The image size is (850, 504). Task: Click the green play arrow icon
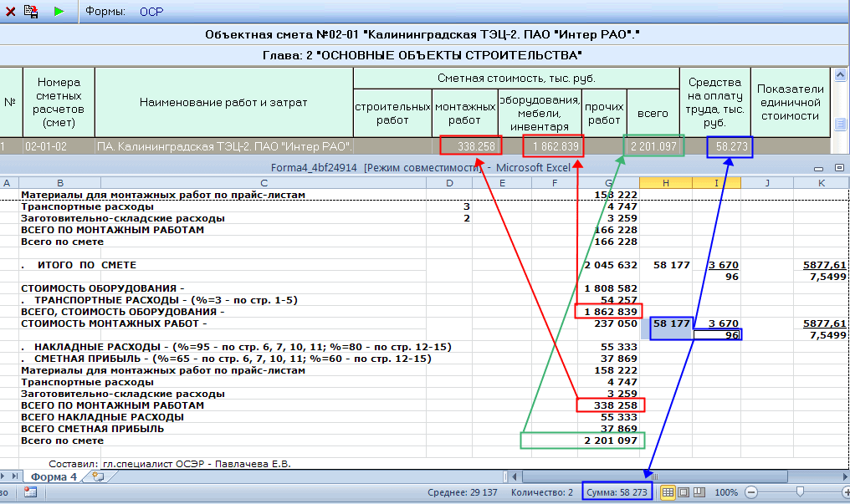(59, 12)
